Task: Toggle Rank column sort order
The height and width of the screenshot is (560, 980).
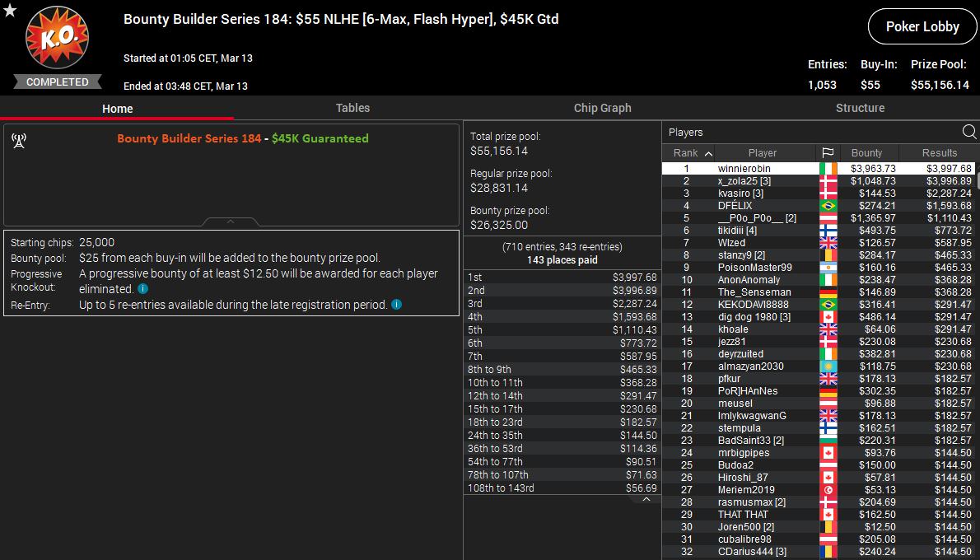Action: pos(693,153)
